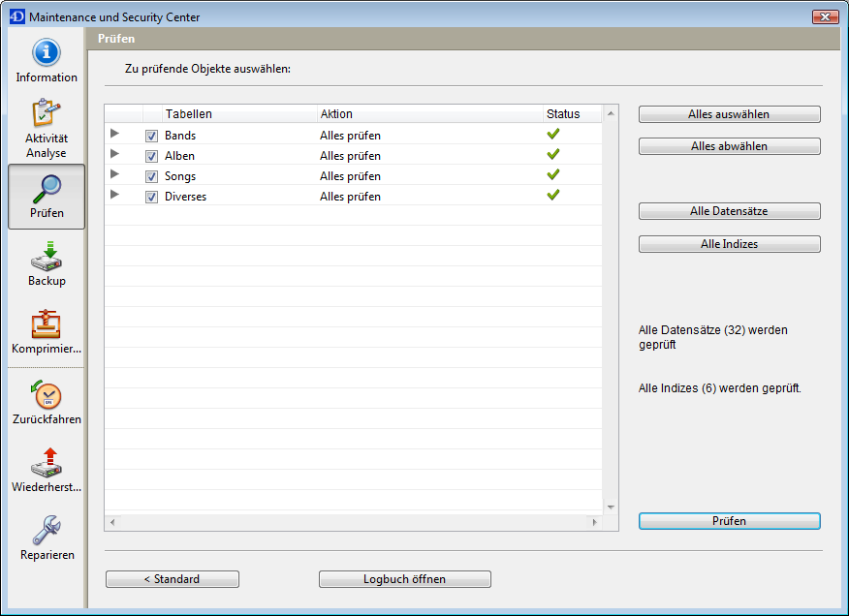Click the list's scroll down arrow
849x616 pixels.
click(611, 508)
